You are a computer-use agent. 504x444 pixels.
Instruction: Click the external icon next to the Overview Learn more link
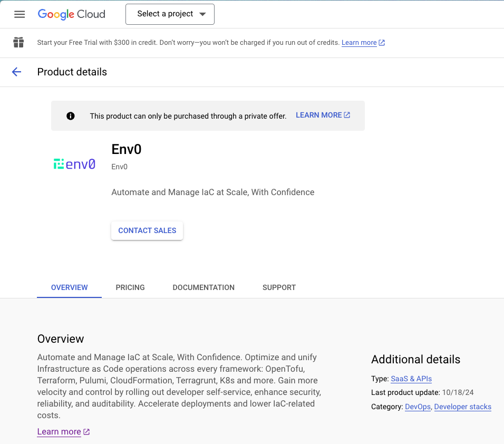pos(87,432)
